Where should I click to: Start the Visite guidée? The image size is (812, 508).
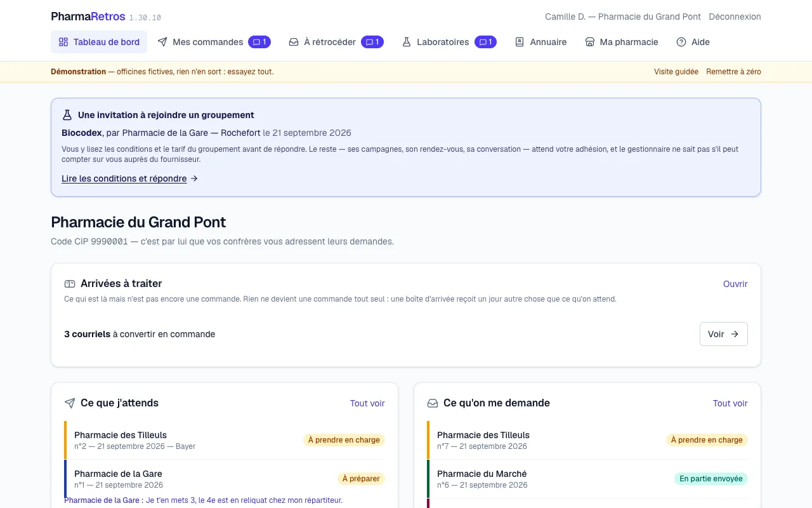676,72
